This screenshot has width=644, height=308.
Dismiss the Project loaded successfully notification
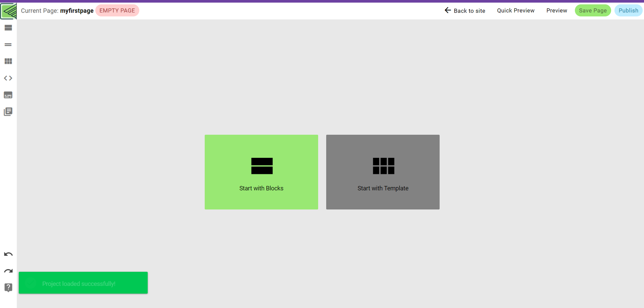[83, 283]
